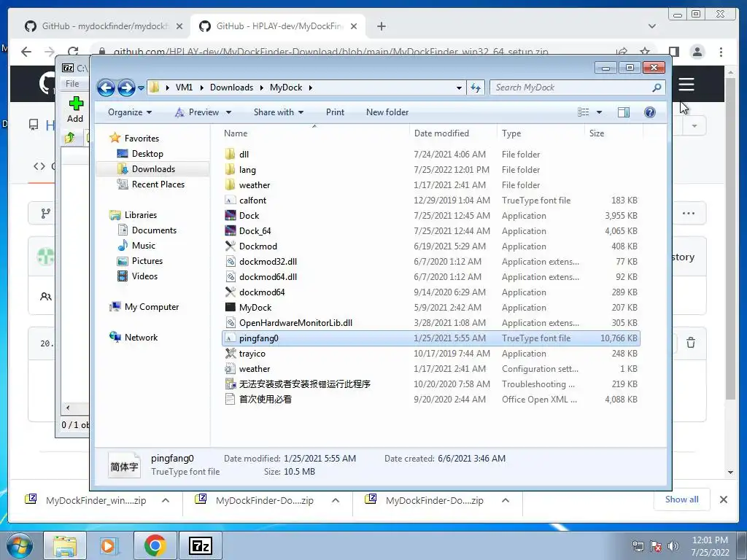The width and height of the screenshot is (747, 560).
Task: Click the search magnifier icon
Action: click(657, 87)
